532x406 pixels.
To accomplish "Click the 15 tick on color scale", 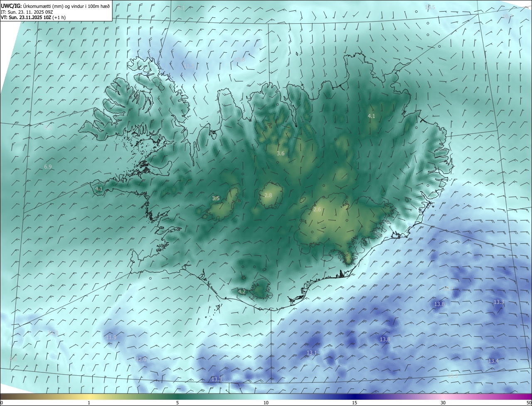I will 355,403.
